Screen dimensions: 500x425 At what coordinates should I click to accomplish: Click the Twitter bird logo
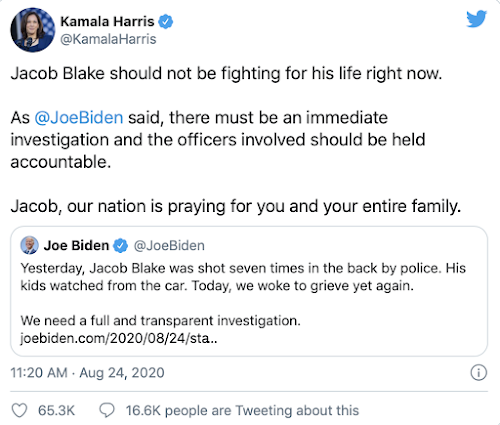tap(476, 19)
